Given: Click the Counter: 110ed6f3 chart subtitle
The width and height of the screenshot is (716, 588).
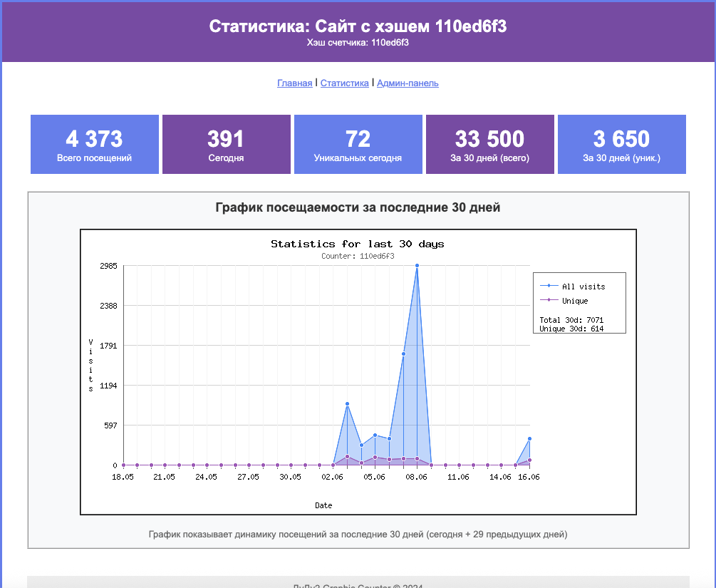Looking at the screenshot, I should coord(358,256).
